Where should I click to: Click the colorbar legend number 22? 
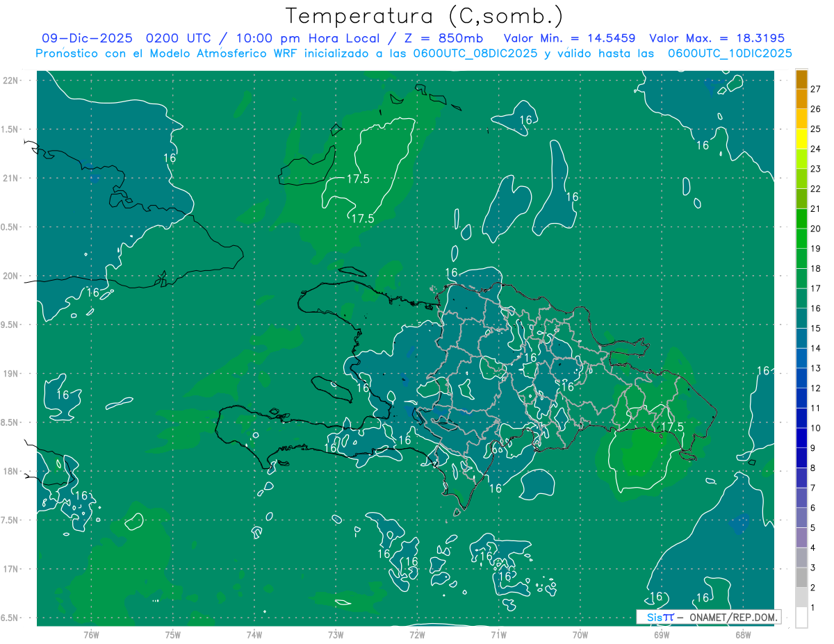tap(816, 189)
